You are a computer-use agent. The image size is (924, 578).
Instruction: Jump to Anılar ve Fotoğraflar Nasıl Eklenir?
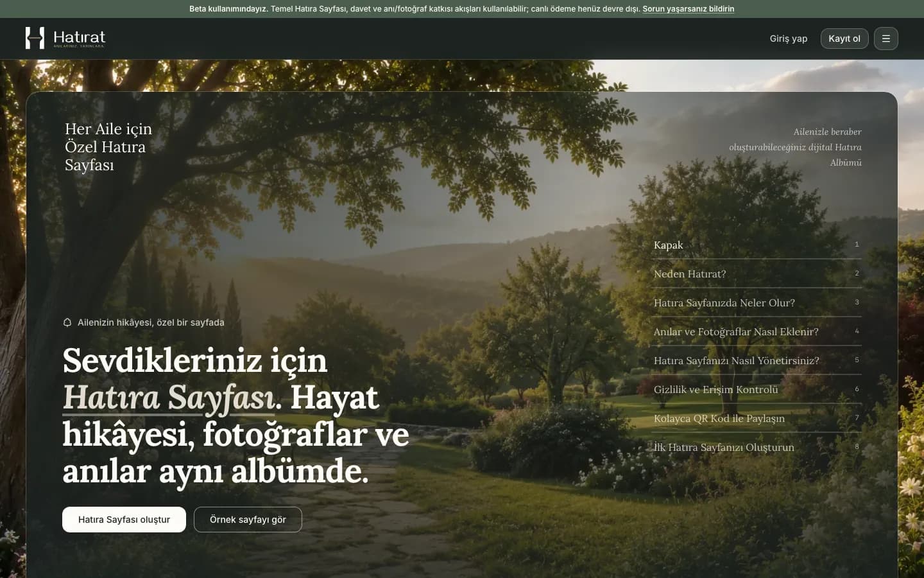click(x=756, y=331)
